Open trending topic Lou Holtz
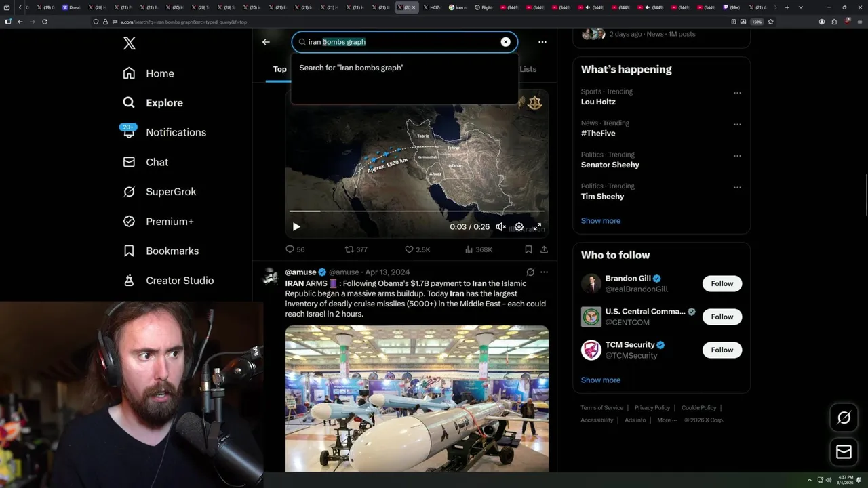The width and height of the screenshot is (868, 488). 598,102
